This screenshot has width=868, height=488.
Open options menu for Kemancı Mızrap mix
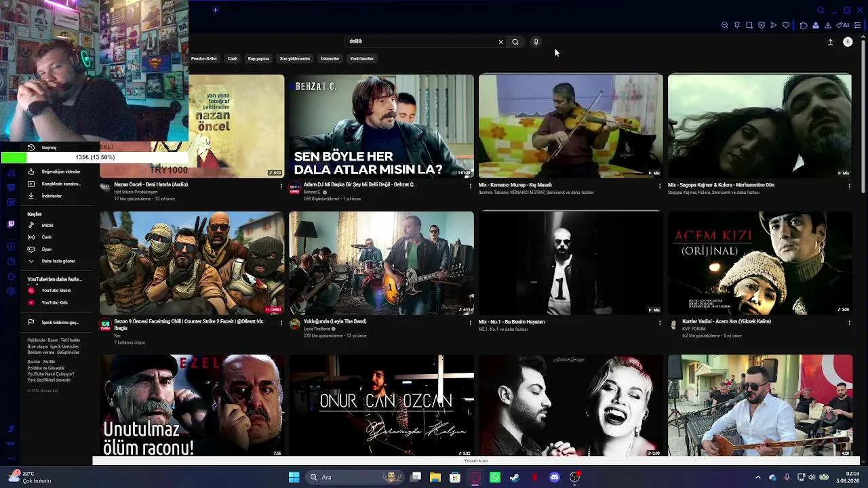pos(660,186)
